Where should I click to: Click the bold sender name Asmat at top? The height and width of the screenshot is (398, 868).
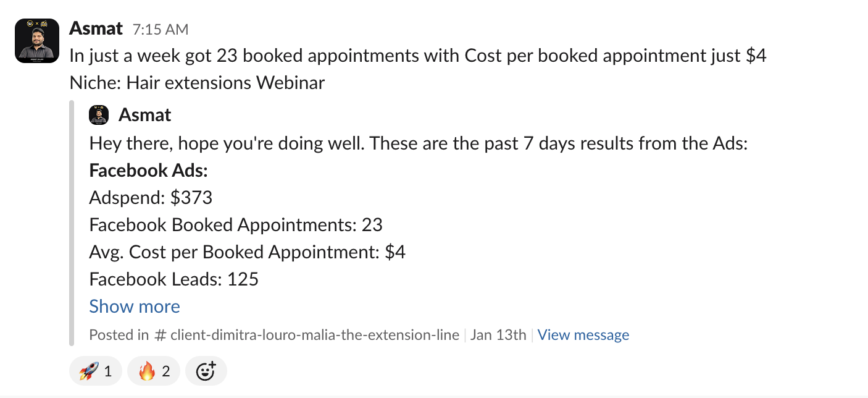coord(97,28)
